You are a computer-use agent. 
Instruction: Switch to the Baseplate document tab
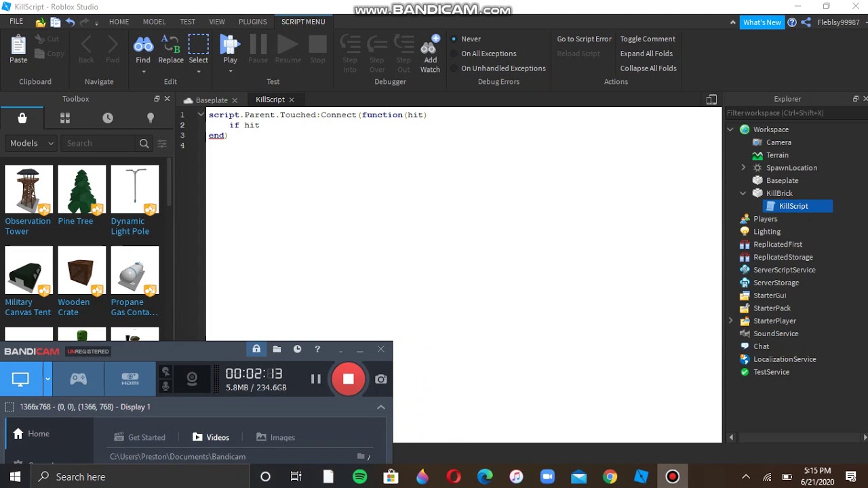pyautogui.click(x=211, y=100)
